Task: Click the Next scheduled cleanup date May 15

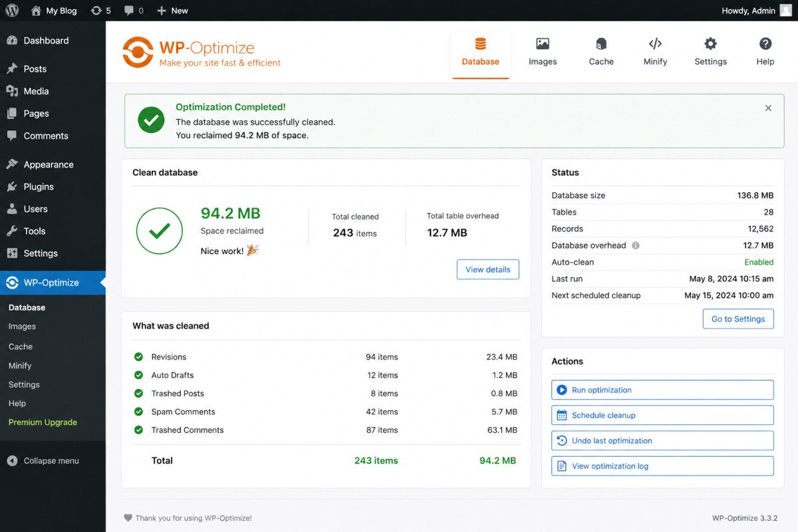Action: 729,295
